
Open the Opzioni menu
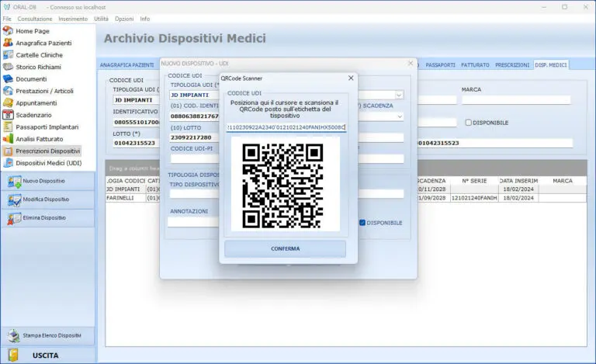tap(124, 19)
